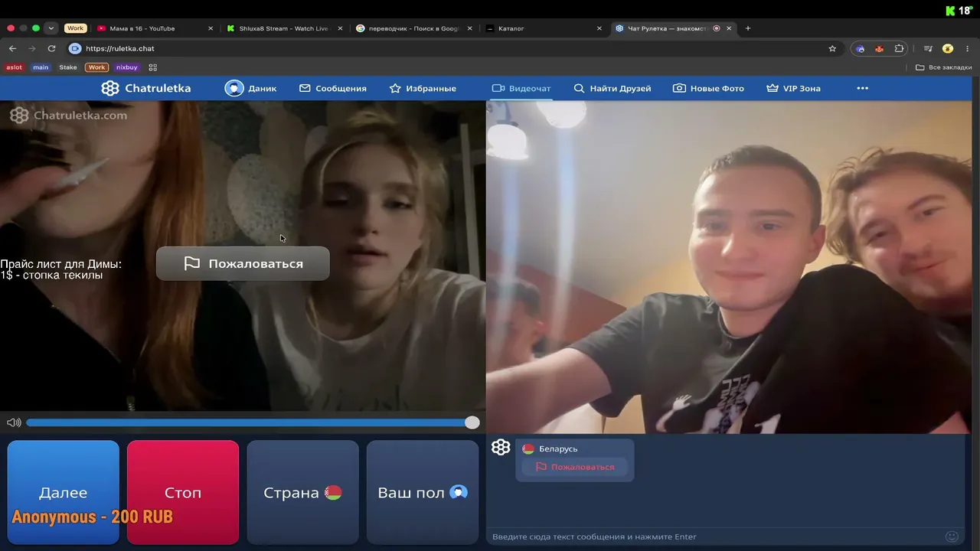Switch to the переводчик Google search tab
Viewport: 980px width, 551px height.
(x=413, y=28)
